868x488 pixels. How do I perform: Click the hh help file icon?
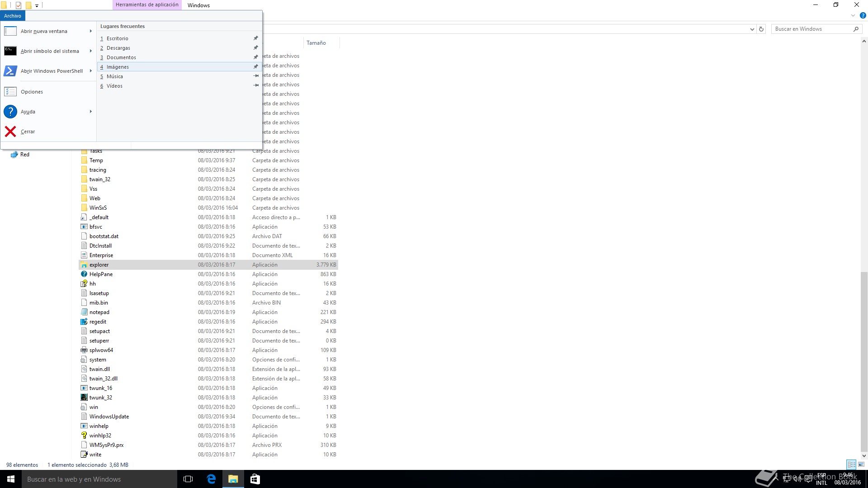(x=84, y=284)
